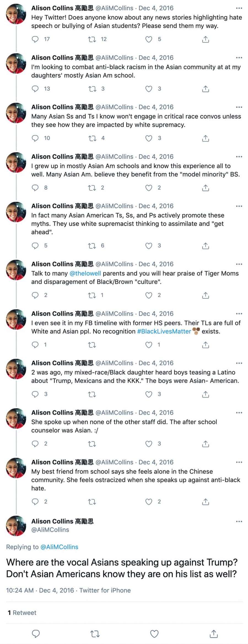
Task: Like the 'after school counselor' tweet
Action: click(x=149, y=444)
